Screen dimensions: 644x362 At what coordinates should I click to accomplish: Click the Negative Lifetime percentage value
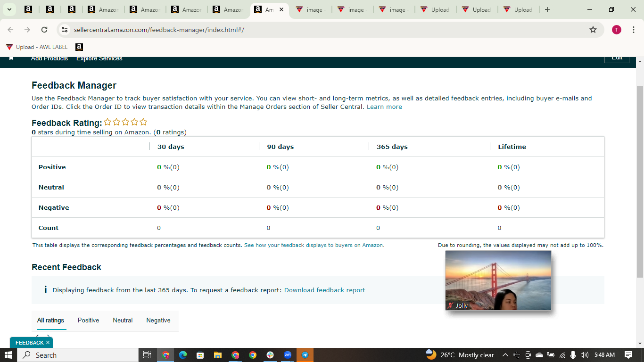509,207
